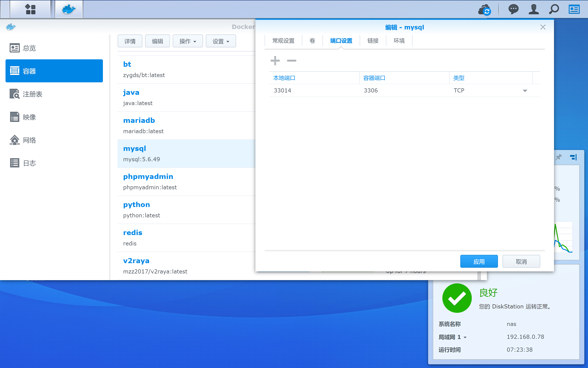This screenshot has height=368, width=588.
Task: Go to 注册表 registry section
Action: pos(54,94)
